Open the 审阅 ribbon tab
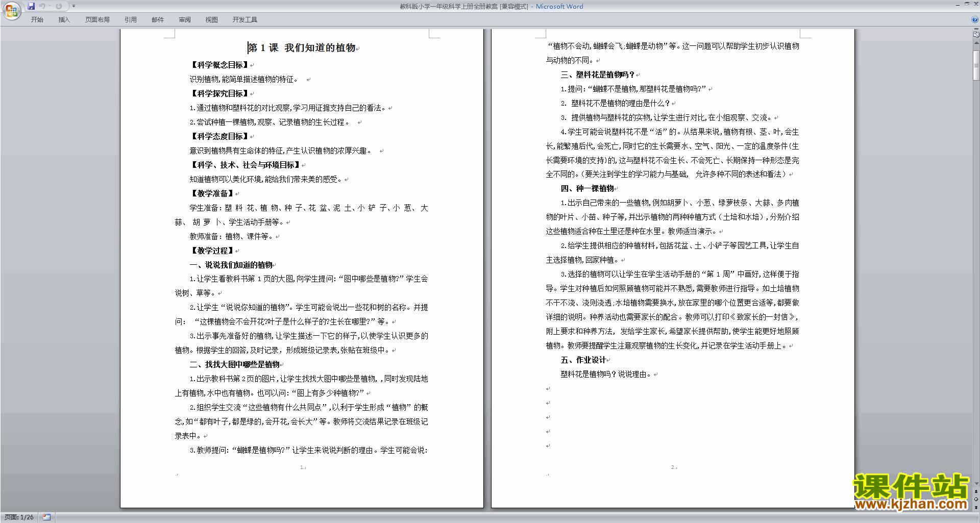The width and height of the screenshot is (980, 523). click(x=185, y=19)
